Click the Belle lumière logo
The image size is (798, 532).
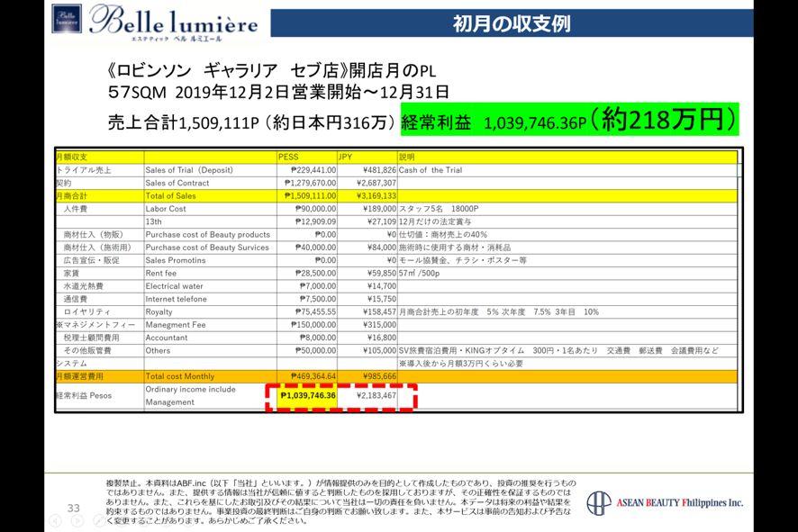[x=156, y=23]
